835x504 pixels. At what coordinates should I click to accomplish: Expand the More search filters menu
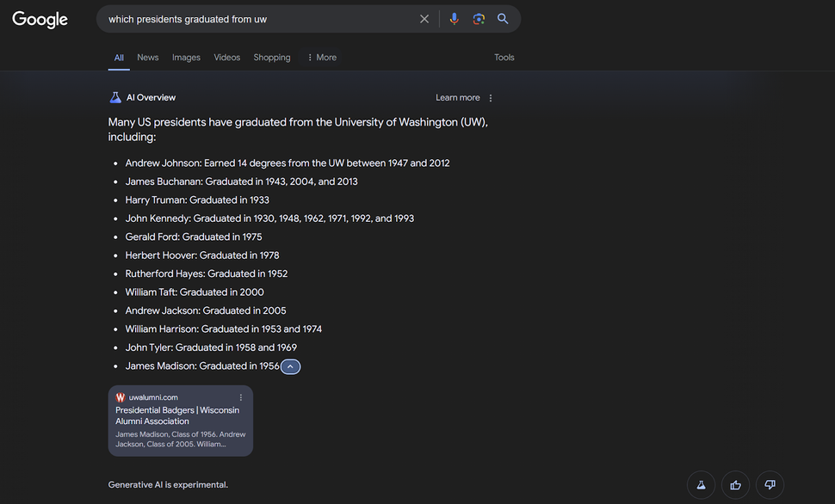coord(322,58)
